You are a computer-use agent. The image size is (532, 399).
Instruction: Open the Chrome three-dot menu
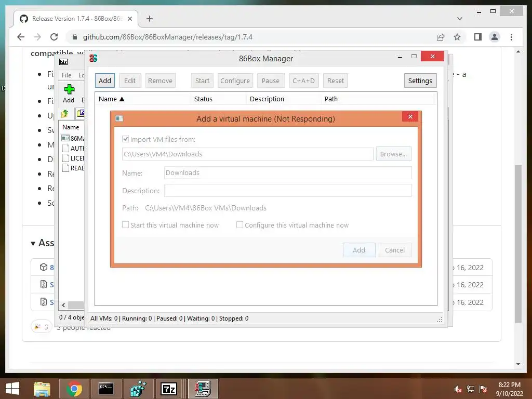(x=511, y=37)
